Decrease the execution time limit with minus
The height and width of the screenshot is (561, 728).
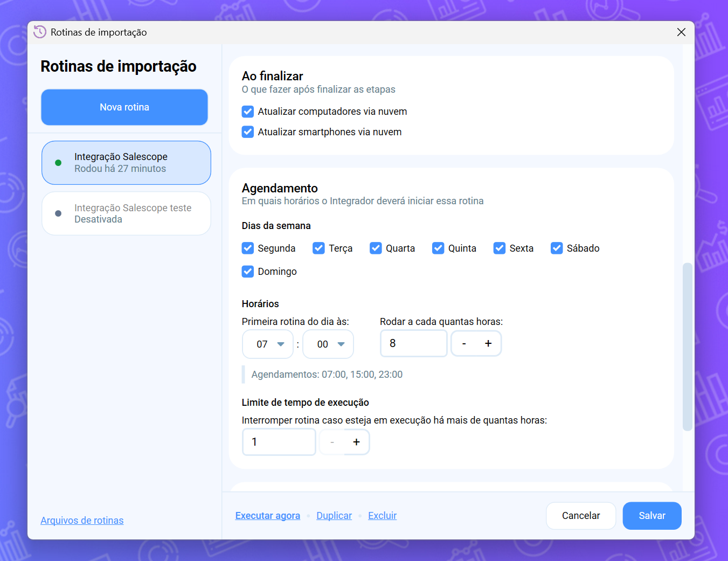(x=332, y=442)
